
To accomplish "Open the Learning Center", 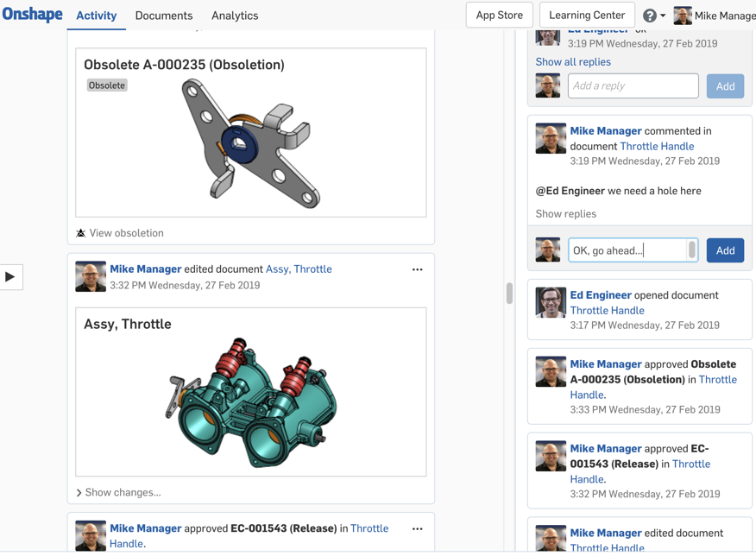I will click(x=587, y=15).
